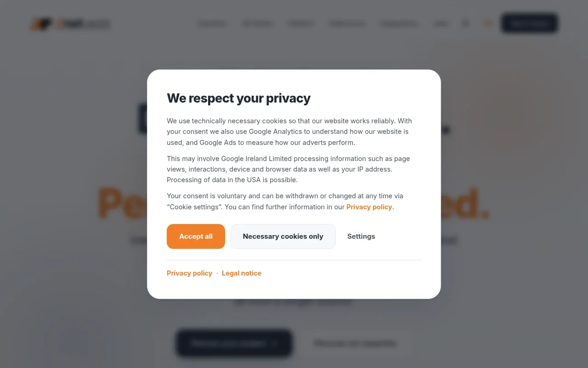Screen dimensions: 588x368
Task: Click the arrow inside the bottom navy button
Action: point(274,343)
